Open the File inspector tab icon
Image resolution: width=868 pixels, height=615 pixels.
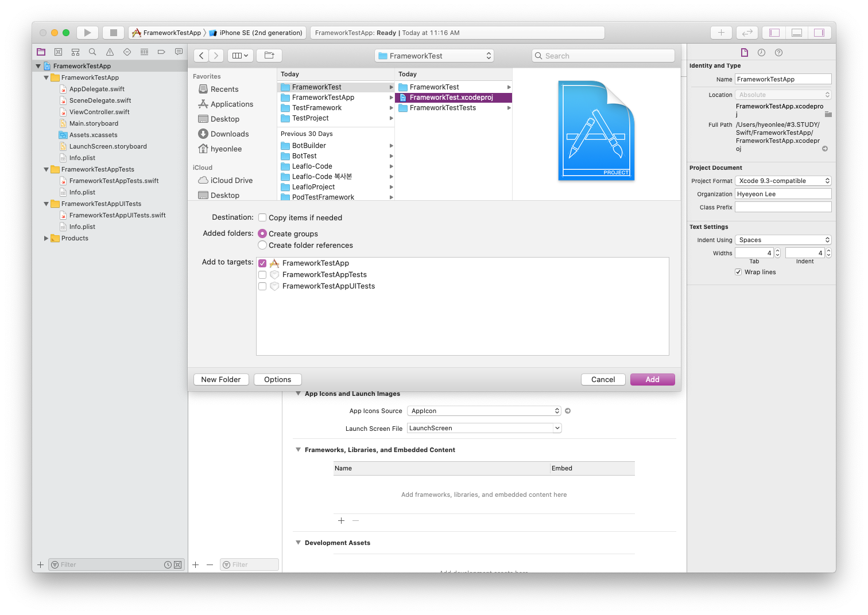click(x=745, y=52)
